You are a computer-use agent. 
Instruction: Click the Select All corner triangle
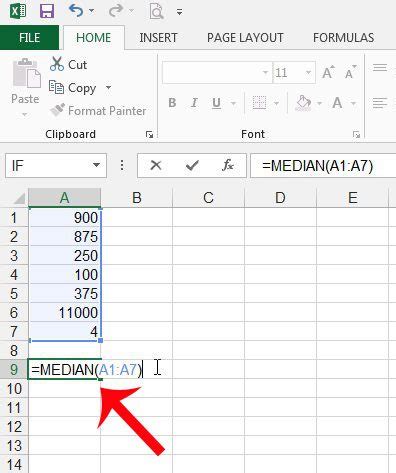[x=19, y=198]
